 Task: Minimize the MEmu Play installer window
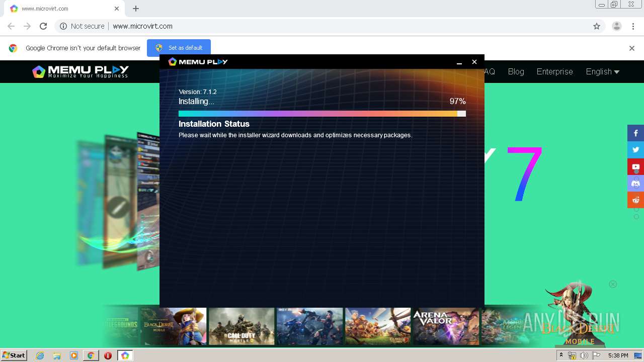[459, 62]
